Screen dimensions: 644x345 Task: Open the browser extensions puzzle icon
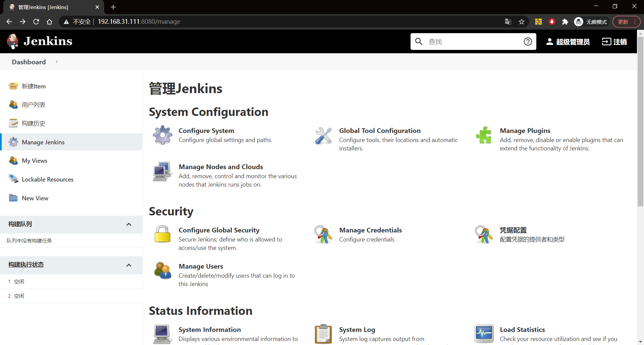(x=565, y=22)
